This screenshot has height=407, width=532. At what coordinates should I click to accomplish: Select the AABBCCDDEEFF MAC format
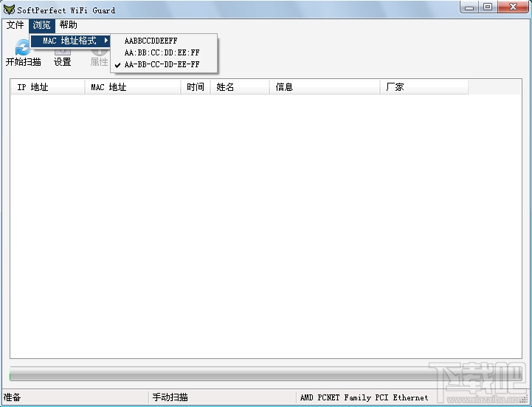coord(164,41)
